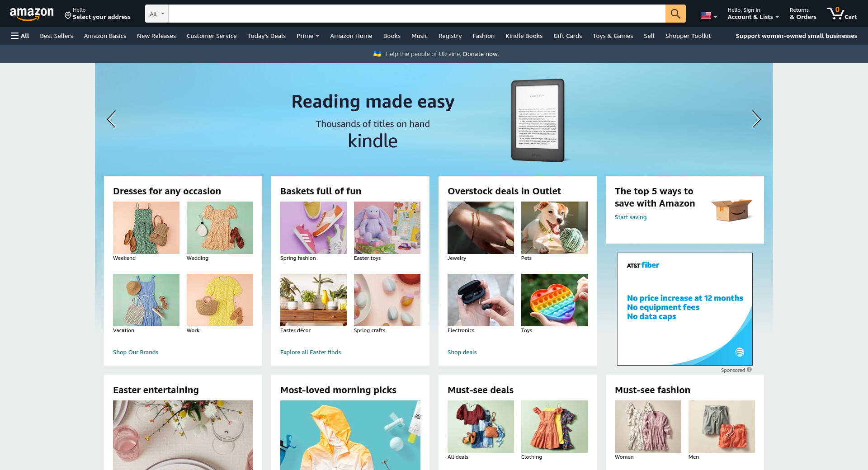Click the Amazon logo
This screenshot has height=470, width=868.
[32, 14]
